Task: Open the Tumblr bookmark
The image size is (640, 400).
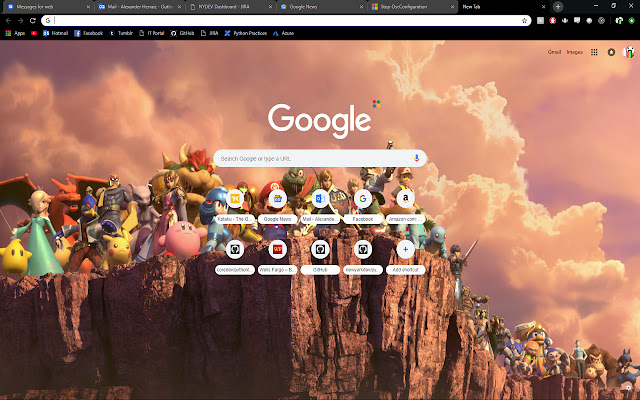Action: (121, 33)
